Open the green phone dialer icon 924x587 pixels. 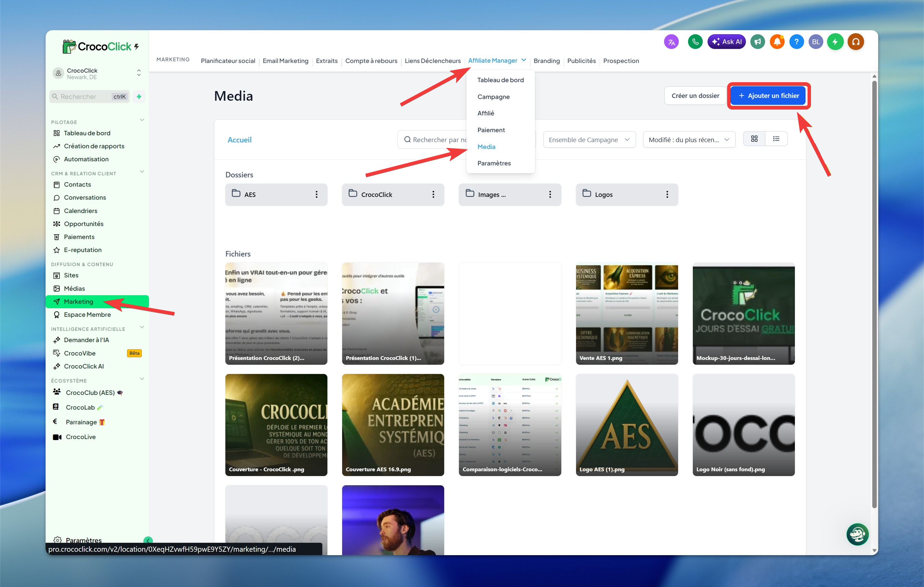click(x=695, y=42)
